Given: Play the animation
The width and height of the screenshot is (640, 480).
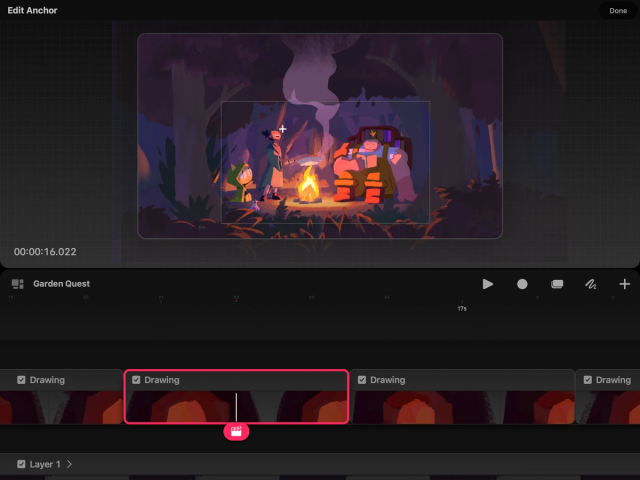Looking at the screenshot, I should (487, 284).
